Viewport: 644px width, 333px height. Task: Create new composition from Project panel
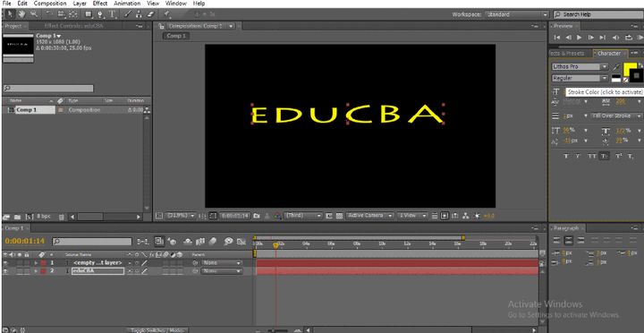pos(30,217)
